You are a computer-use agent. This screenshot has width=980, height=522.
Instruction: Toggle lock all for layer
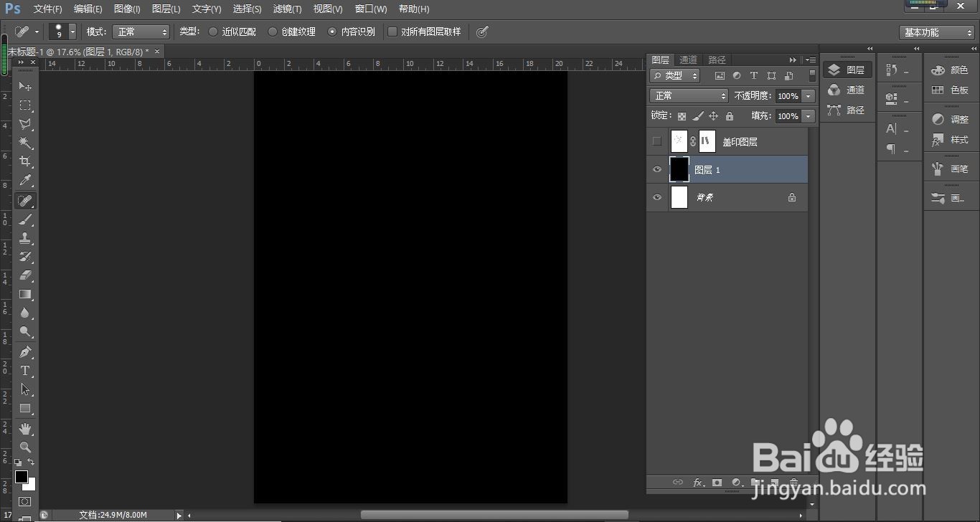coord(730,116)
